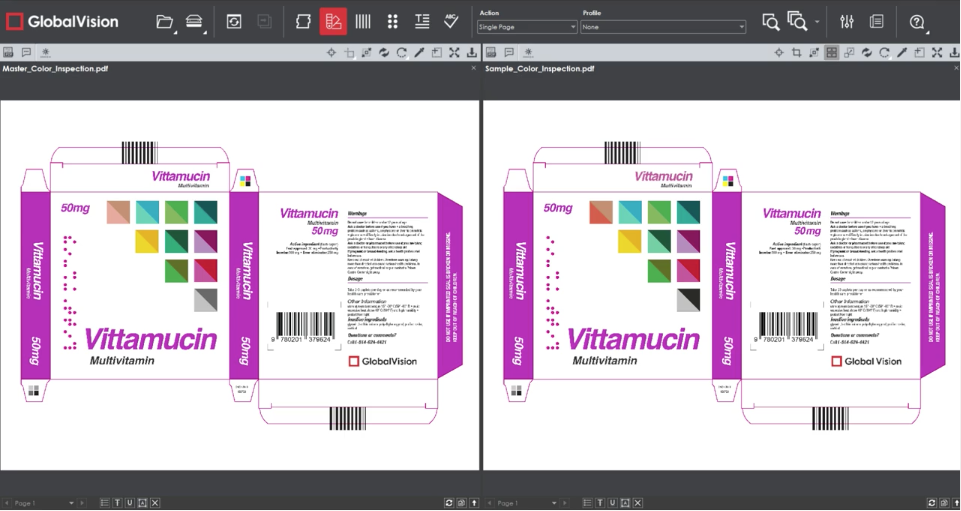Open comments icon in Sample panel

coord(509,53)
